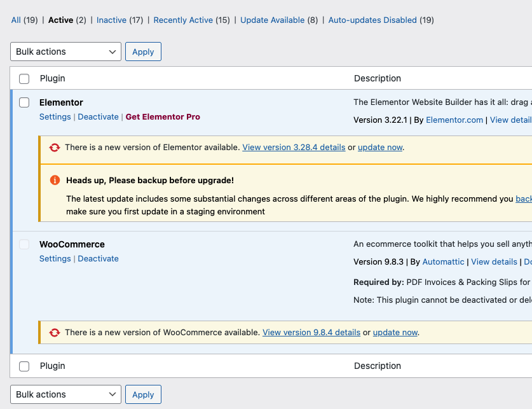
Task: Click the 'Heads up, Please backup' heading
Action: pyautogui.click(x=150, y=180)
